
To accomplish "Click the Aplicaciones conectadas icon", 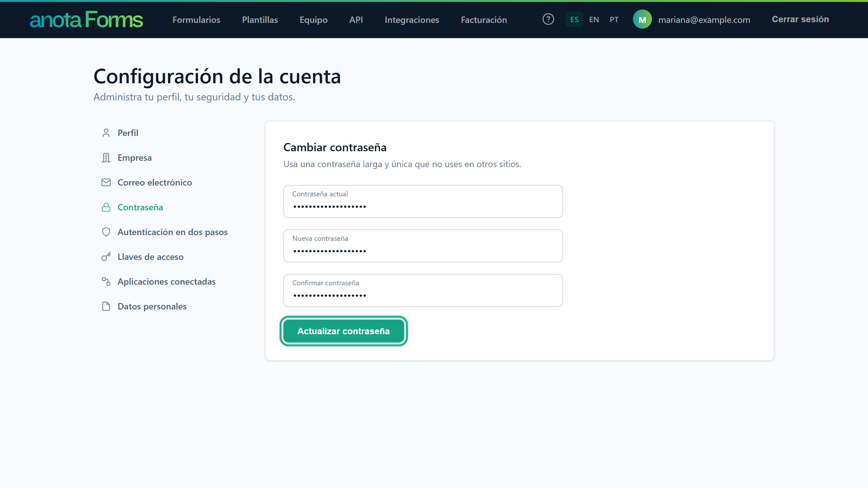I will click(106, 281).
